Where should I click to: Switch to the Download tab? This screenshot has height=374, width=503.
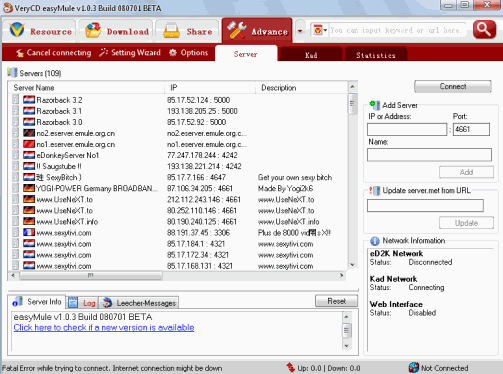tap(116, 31)
